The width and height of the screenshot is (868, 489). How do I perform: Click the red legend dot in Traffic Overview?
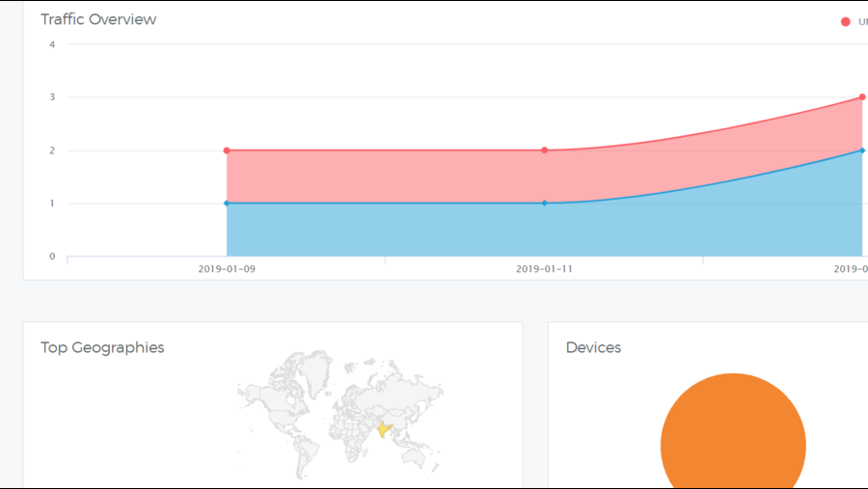(x=846, y=21)
